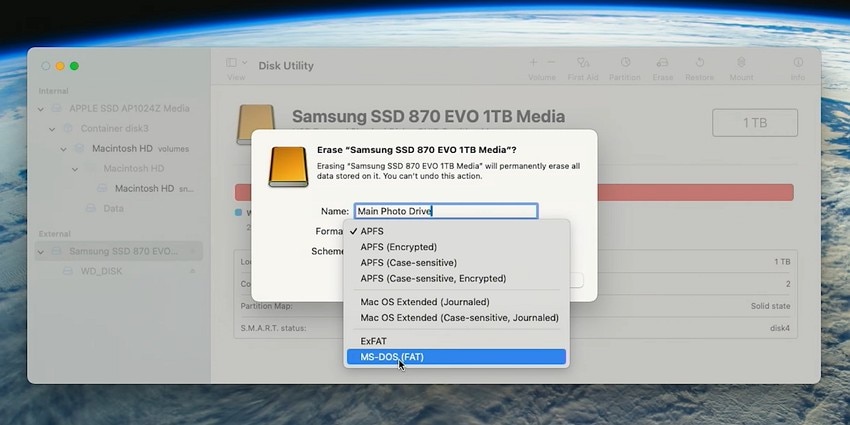
Task: Choose APFS (Case-sensitive, Encrypted) format
Action: [x=456, y=279]
